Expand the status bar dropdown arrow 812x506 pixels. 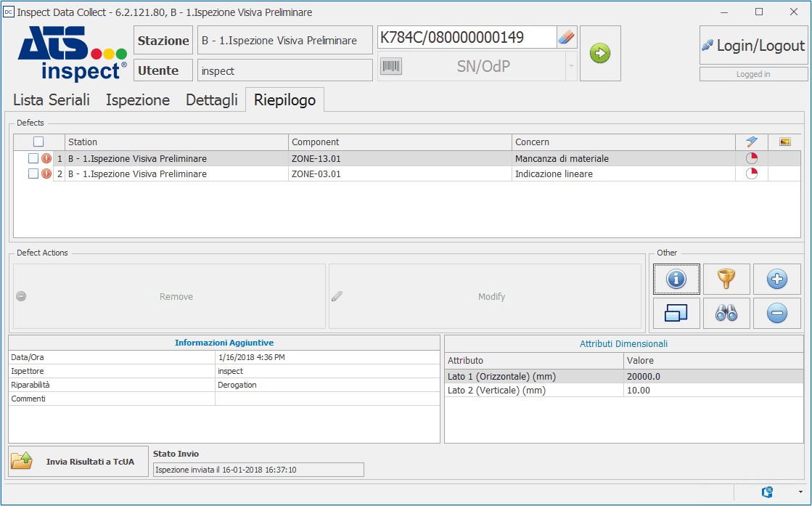click(x=801, y=491)
